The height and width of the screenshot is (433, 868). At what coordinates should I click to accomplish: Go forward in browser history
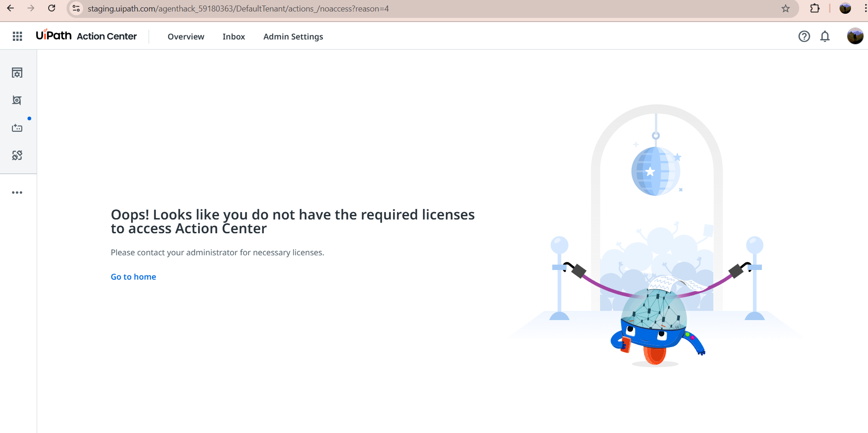31,8
